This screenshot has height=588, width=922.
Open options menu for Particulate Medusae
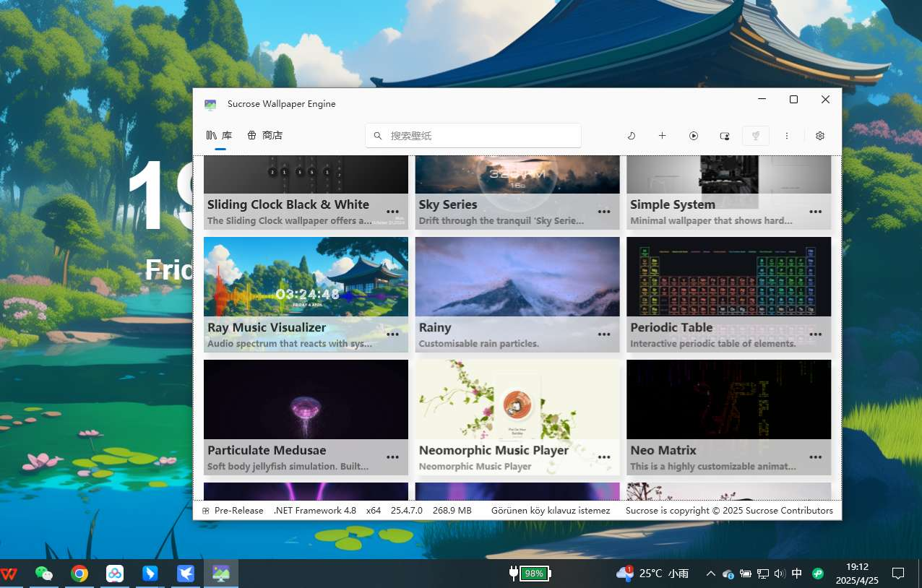click(x=392, y=457)
